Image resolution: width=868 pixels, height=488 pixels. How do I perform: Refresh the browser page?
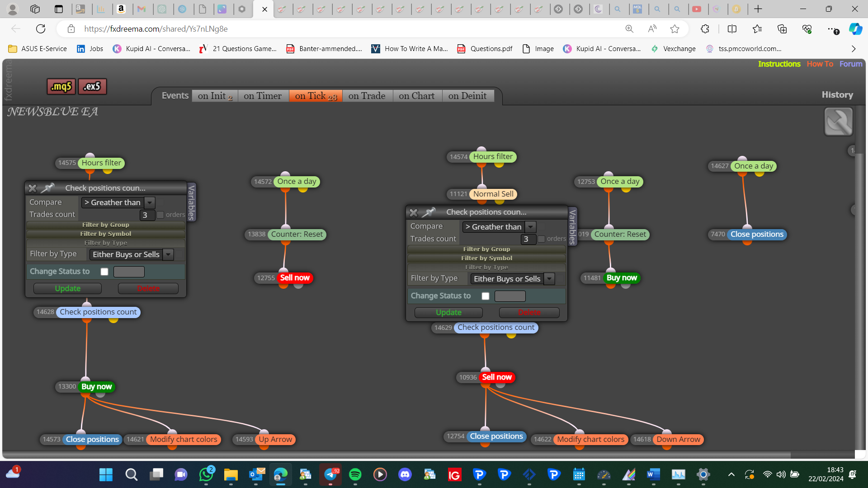(41, 29)
